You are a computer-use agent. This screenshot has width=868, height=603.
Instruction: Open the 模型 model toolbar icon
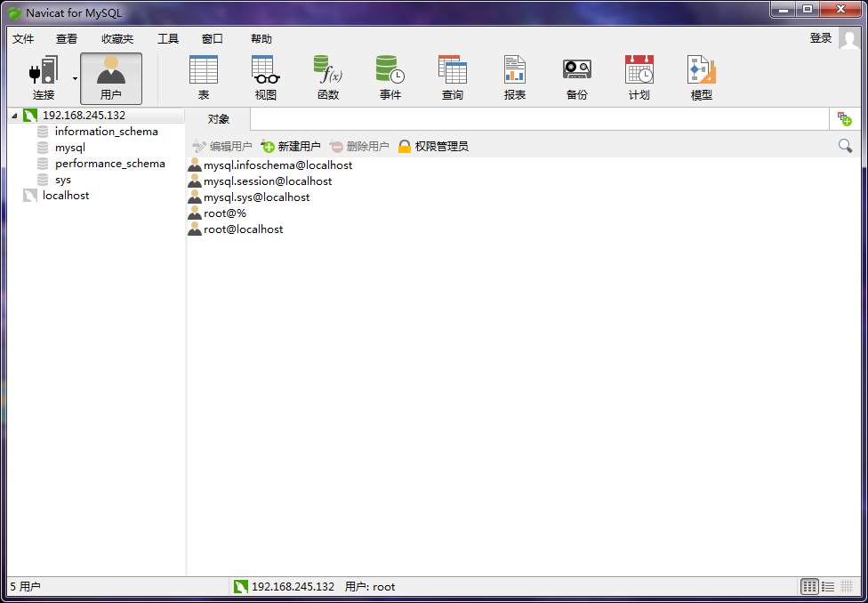click(x=702, y=78)
